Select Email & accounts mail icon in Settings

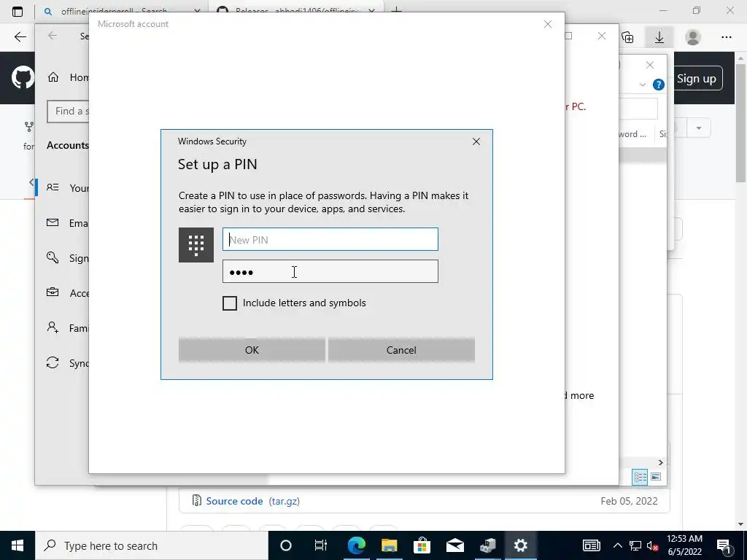[53, 223]
